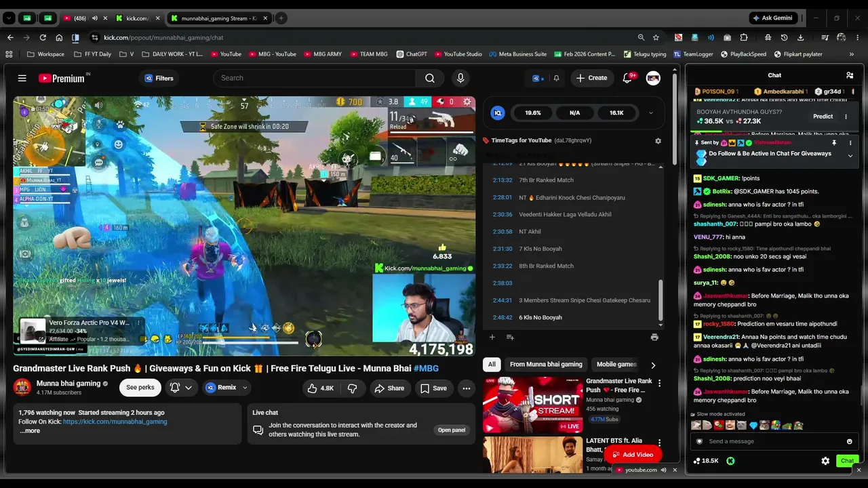
Task: Open the time tag add-to-list icon
Action: [510, 337]
